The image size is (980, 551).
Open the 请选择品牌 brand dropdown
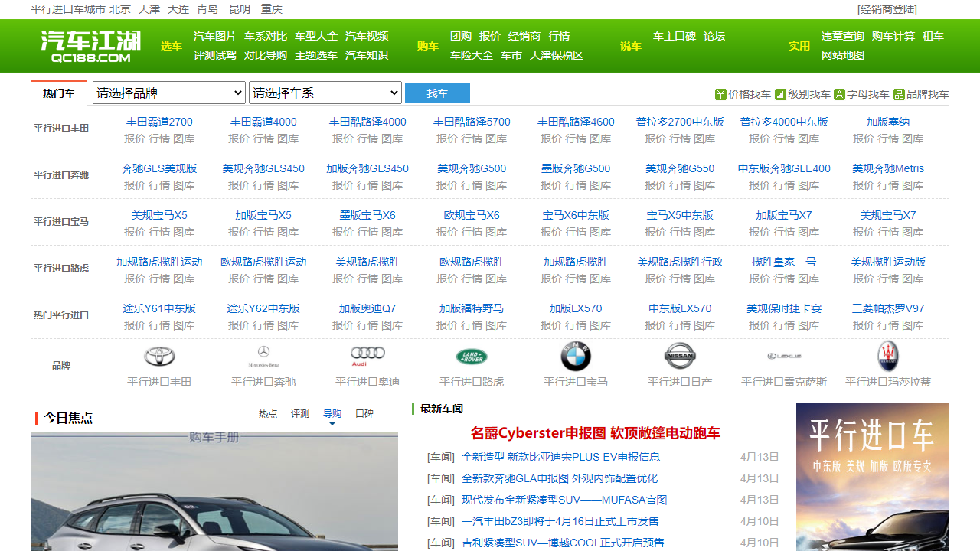[x=168, y=93]
